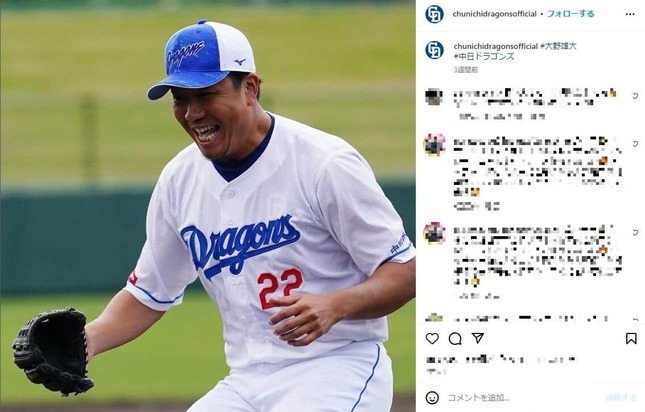Click Dragons logo avatar in header

click(434, 14)
